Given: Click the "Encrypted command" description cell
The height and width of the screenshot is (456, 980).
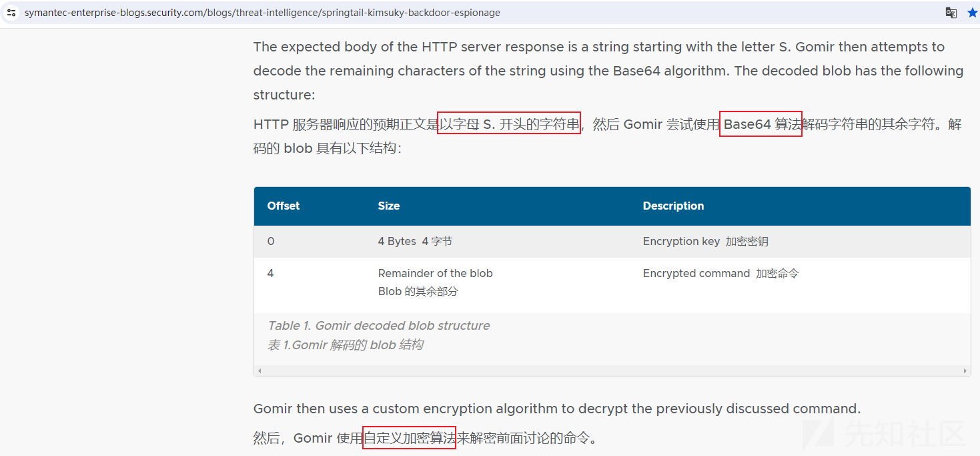Looking at the screenshot, I should click(720, 273).
